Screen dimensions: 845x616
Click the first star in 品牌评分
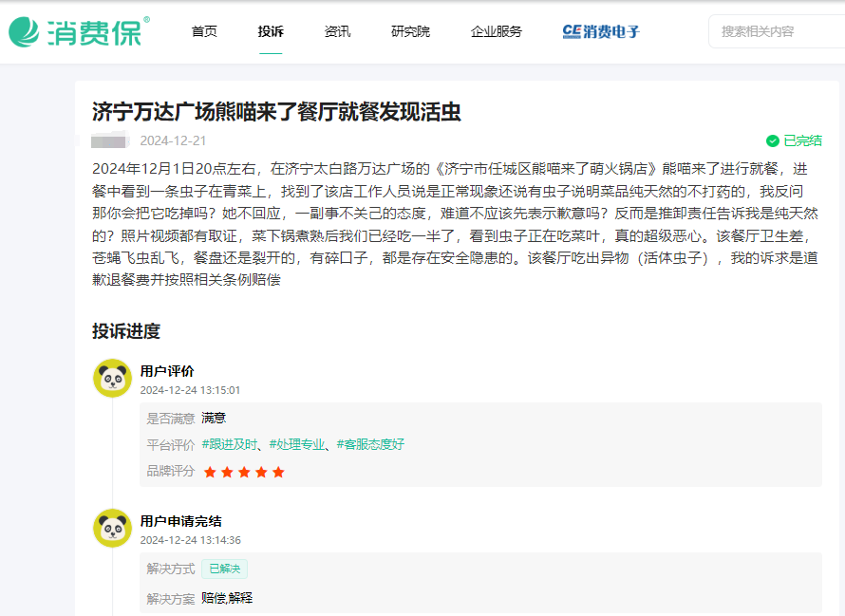point(210,473)
